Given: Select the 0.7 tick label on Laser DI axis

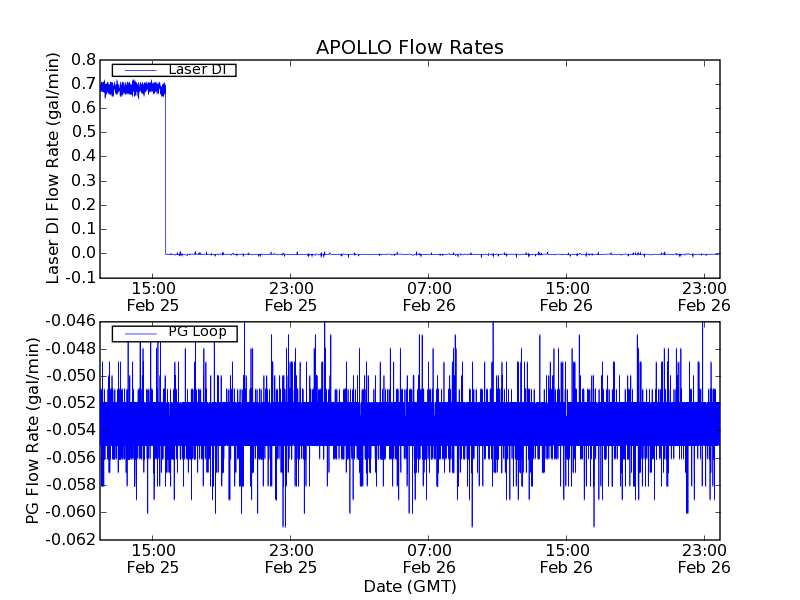Looking at the screenshot, I should (x=83, y=84).
